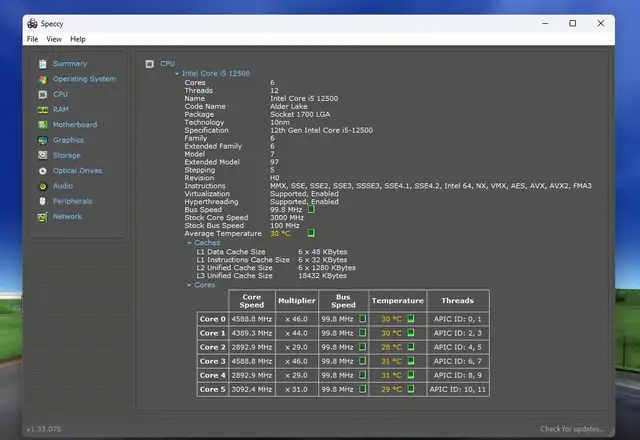
Task: Click Check for updates link
Action: (x=572, y=429)
